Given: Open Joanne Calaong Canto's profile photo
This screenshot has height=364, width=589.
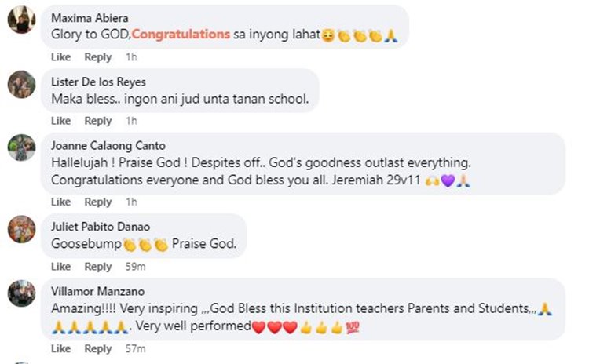Looking at the screenshot, I should point(21,148).
